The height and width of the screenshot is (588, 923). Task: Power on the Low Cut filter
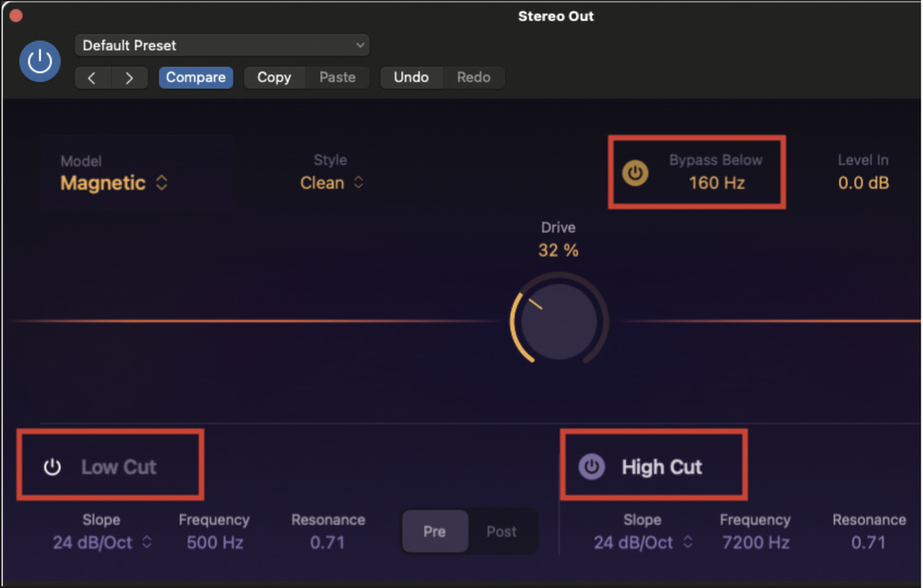pyautogui.click(x=52, y=466)
